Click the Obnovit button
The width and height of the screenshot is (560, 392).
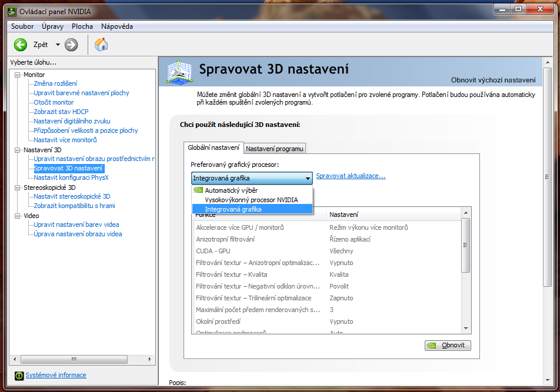pos(448,346)
